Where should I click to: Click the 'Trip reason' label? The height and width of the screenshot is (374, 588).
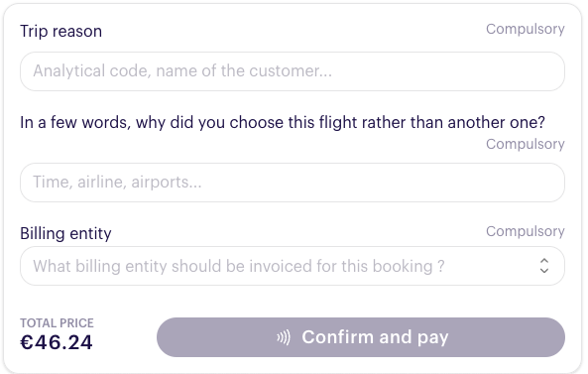point(61,31)
